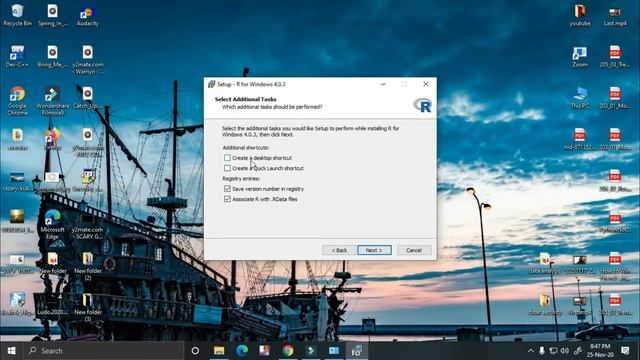Screen dimensions: 640x360
Task: Open the network icon in system tray
Action: point(553,351)
